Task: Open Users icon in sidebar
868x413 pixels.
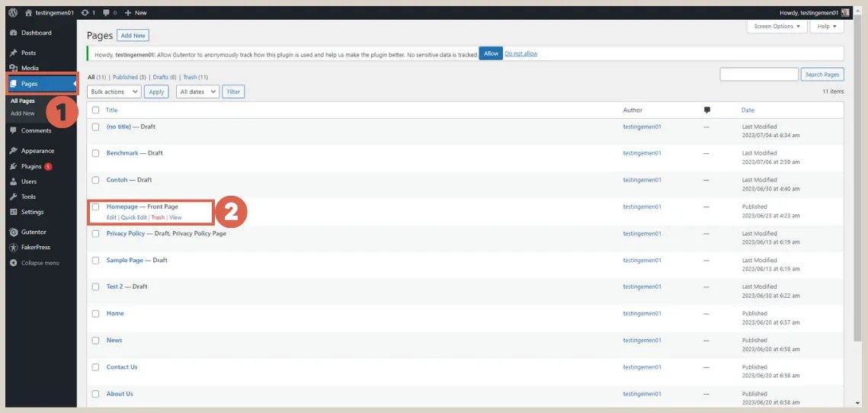Action: pyautogui.click(x=14, y=181)
